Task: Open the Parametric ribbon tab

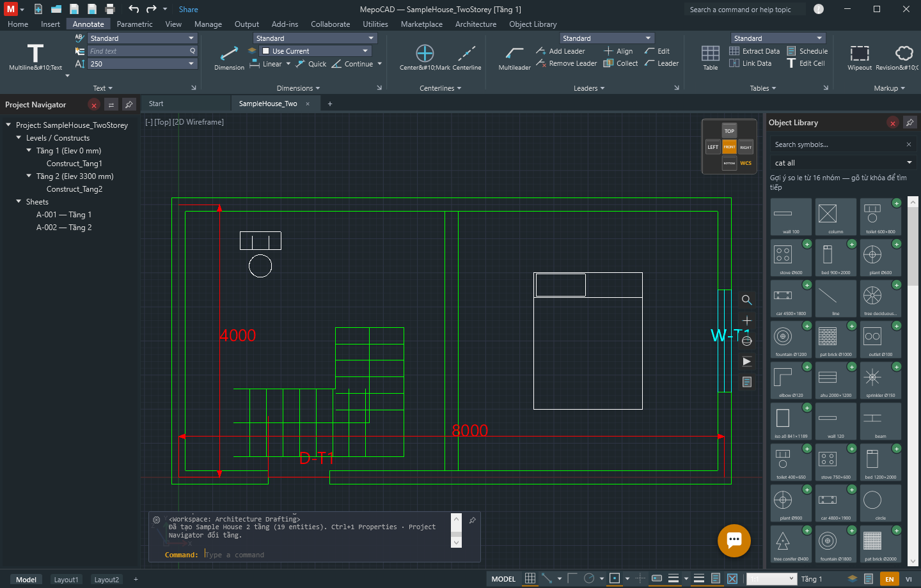Action: coord(134,24)
